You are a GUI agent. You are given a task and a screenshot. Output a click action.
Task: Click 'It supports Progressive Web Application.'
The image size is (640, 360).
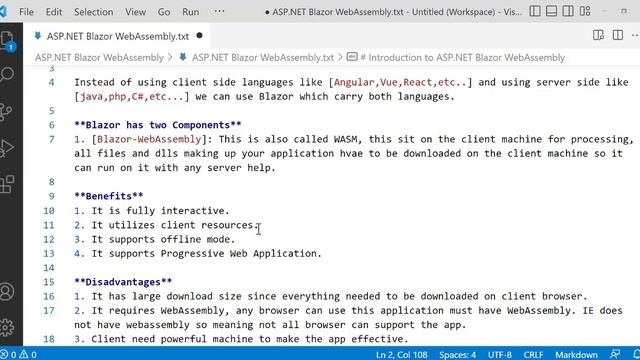tap(207, 253)
